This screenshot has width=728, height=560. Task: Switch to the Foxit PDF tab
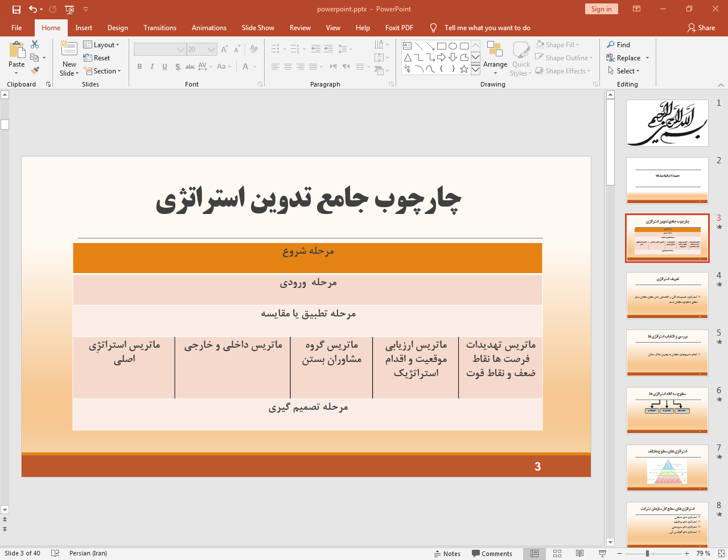[399, 28]
